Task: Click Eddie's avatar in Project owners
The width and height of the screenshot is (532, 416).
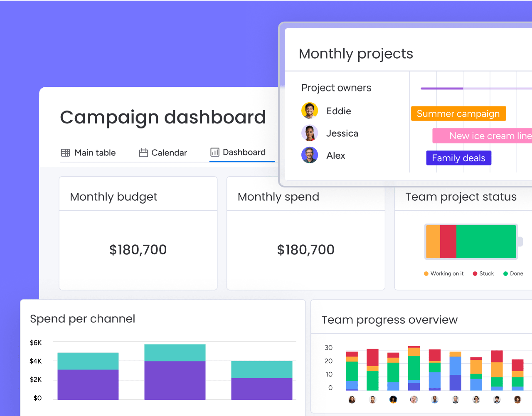Action: coord(310,111)
